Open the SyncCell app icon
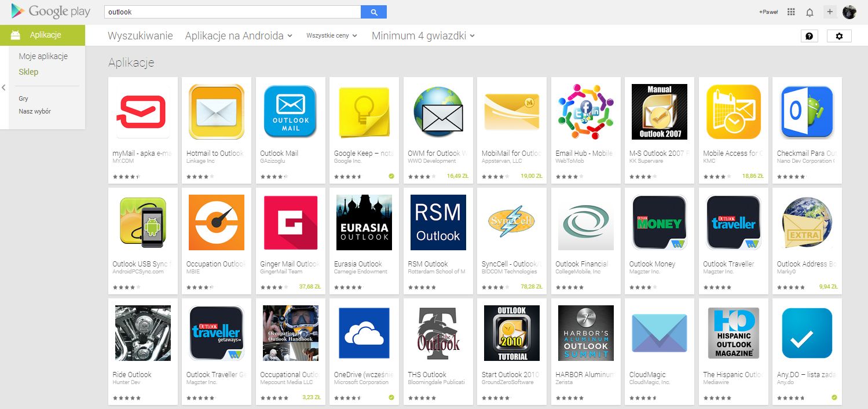868x409 pixels. point(512,222)
